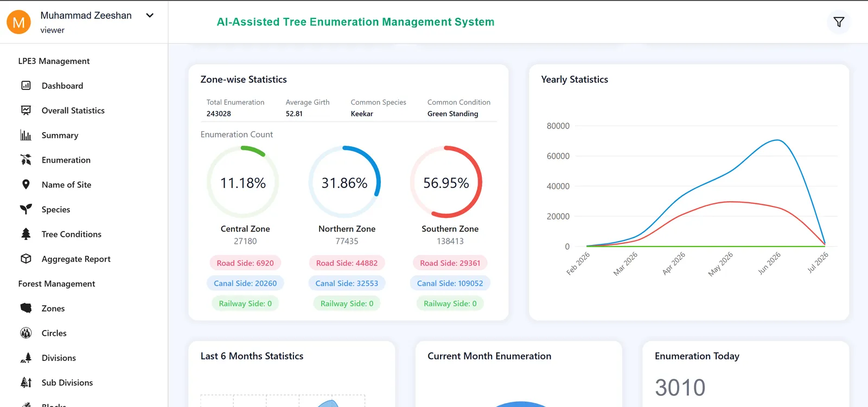Click the Divisions trees icon
Image resolution: width=868 pixels, height=407 pixels.
[x=25, y=358]
